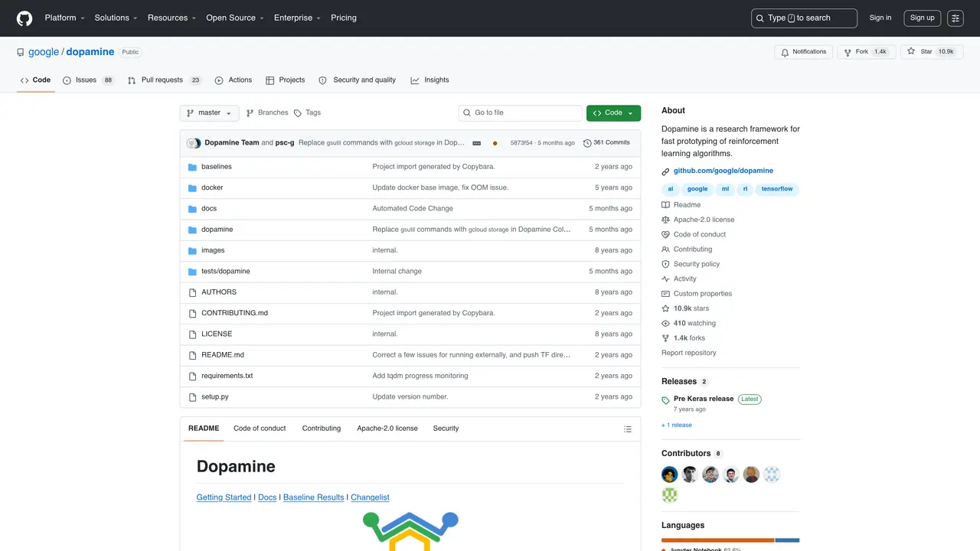Screen dimensions: 980x551
Task: View the 1.4k forks sidebar link
Action: [x=684, y=337]
